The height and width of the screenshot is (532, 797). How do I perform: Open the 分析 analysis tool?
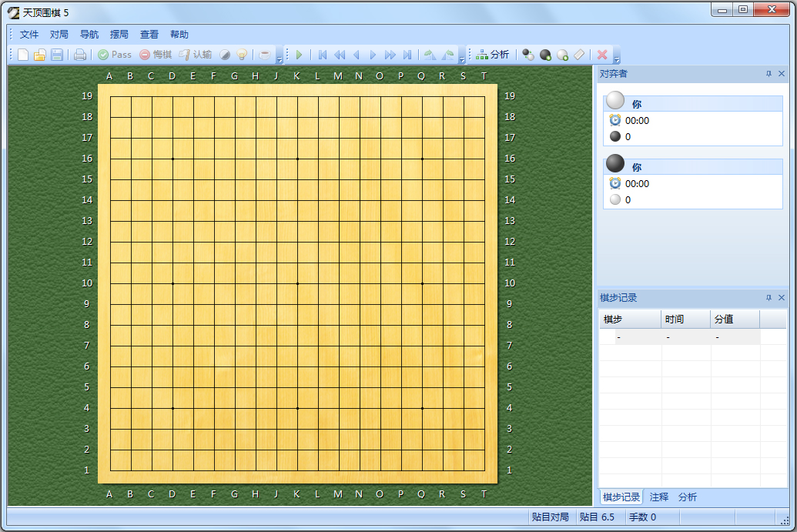point(493,55)
